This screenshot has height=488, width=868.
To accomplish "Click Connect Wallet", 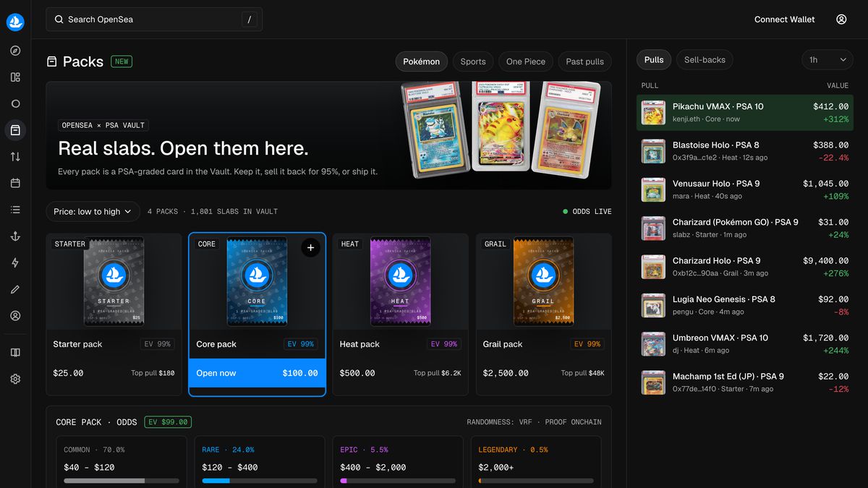I will 784,20.
